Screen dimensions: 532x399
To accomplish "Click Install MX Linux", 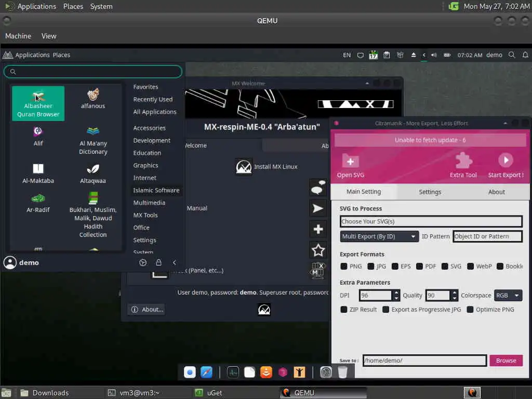I will (x=267, y=167).
